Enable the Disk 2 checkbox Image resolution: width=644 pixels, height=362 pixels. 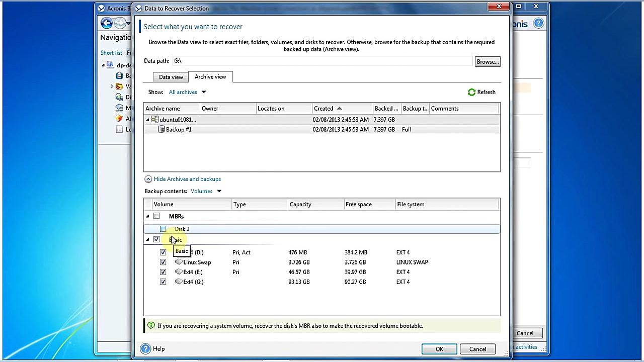[x=163, y=229]
